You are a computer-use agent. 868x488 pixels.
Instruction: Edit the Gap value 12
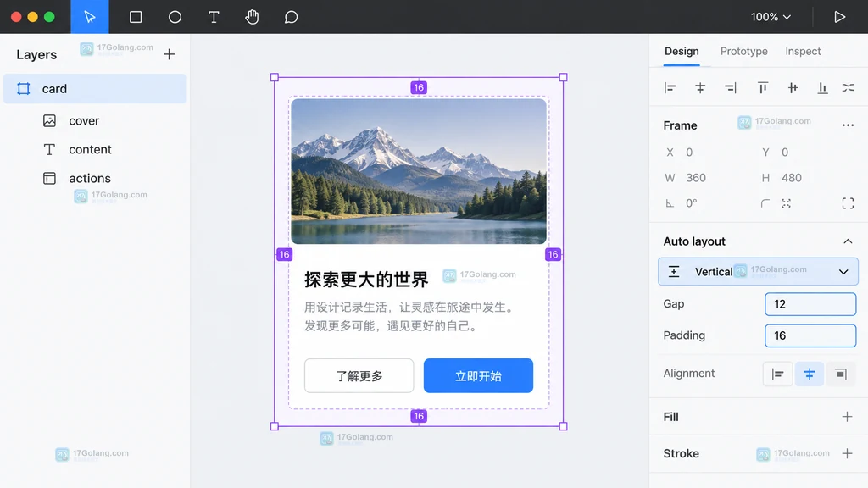810,304
